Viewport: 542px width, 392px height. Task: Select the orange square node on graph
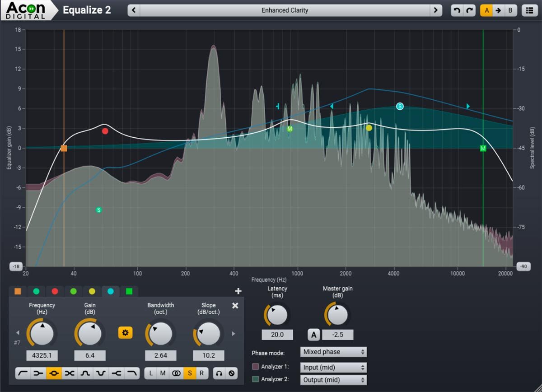64,148
